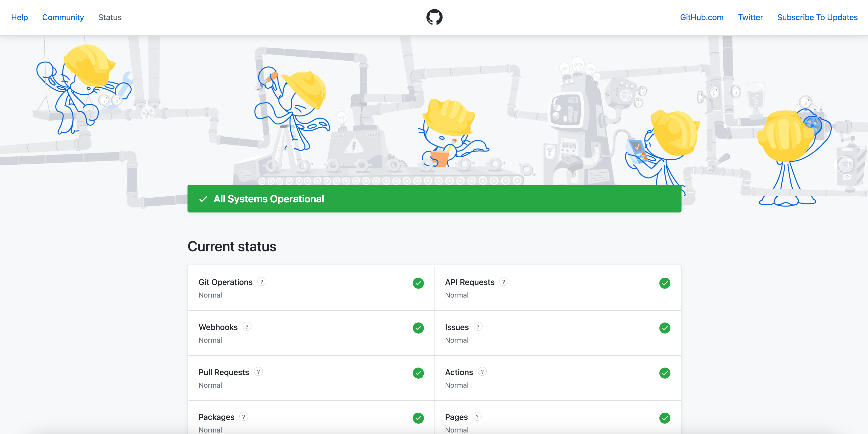Click the green status check for API Requests
868x434 pixels.
[x=664, y=283]
